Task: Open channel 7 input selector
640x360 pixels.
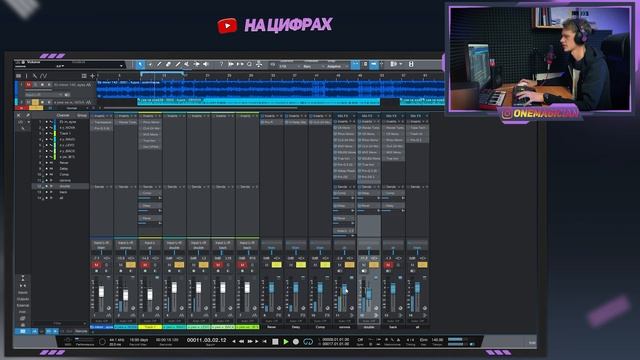Action: [247, 243]
